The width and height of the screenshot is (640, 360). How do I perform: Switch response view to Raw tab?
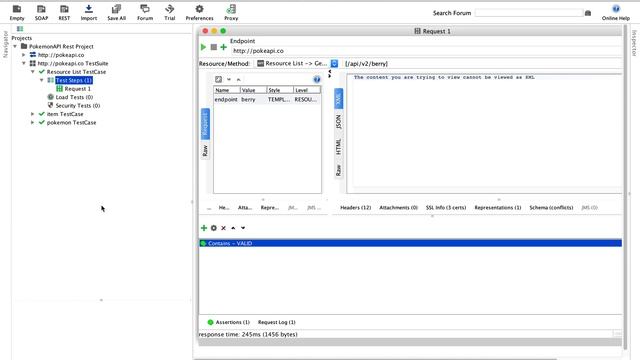pyautogui.click(x=338, y=170)
